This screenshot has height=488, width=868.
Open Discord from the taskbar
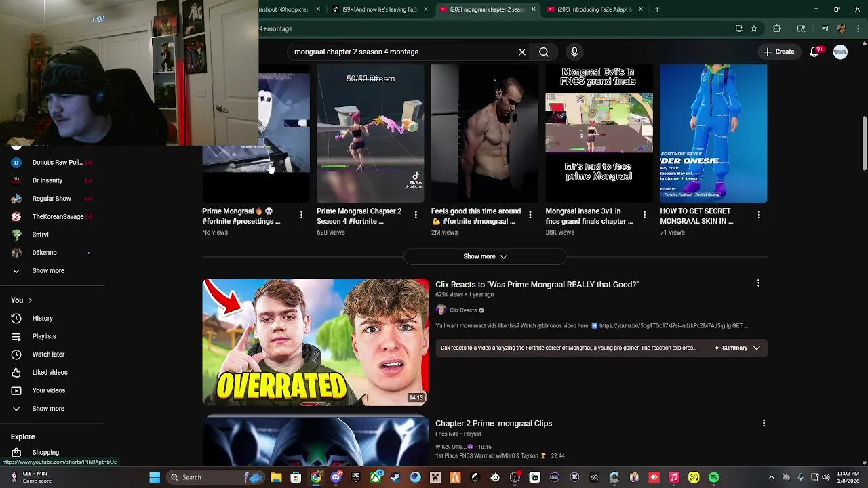(x=336, y=477)
